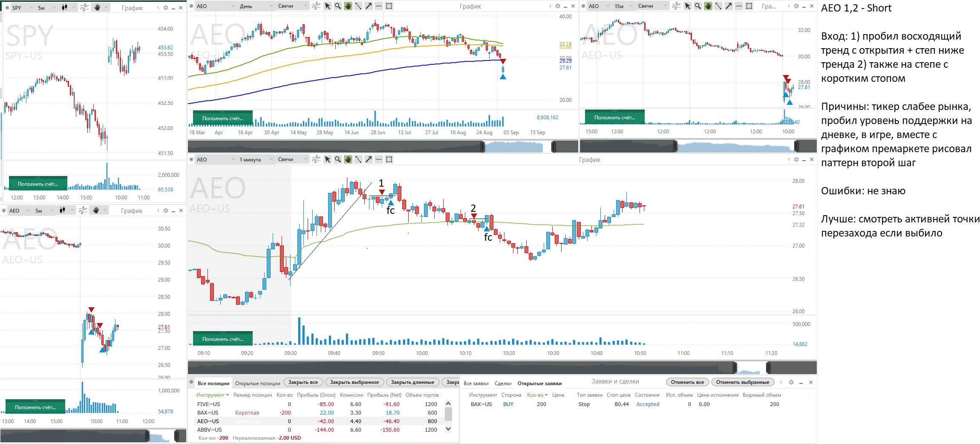The height and width of the screenshot is (444, 980).
Task: Select the pointer tool in the AEO 15m chart
Action: point(688,6)
